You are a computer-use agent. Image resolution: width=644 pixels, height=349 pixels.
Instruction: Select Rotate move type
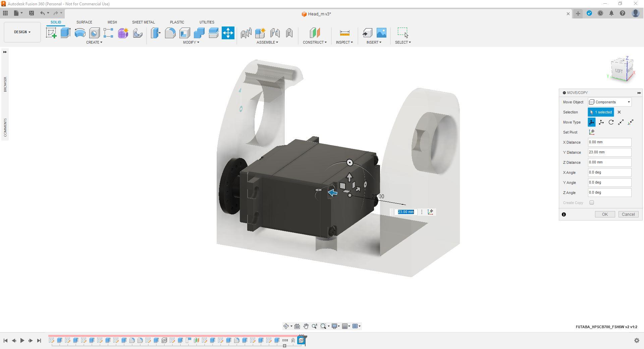point(611,122)
